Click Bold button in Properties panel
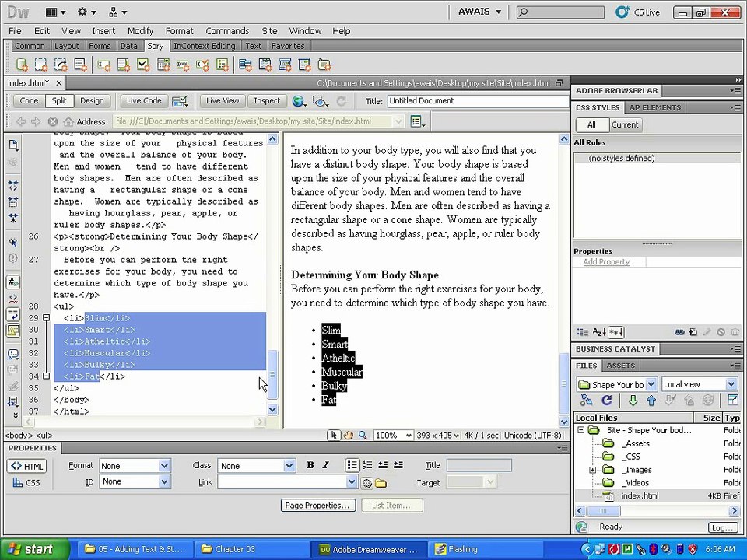 tap(310, 465)
